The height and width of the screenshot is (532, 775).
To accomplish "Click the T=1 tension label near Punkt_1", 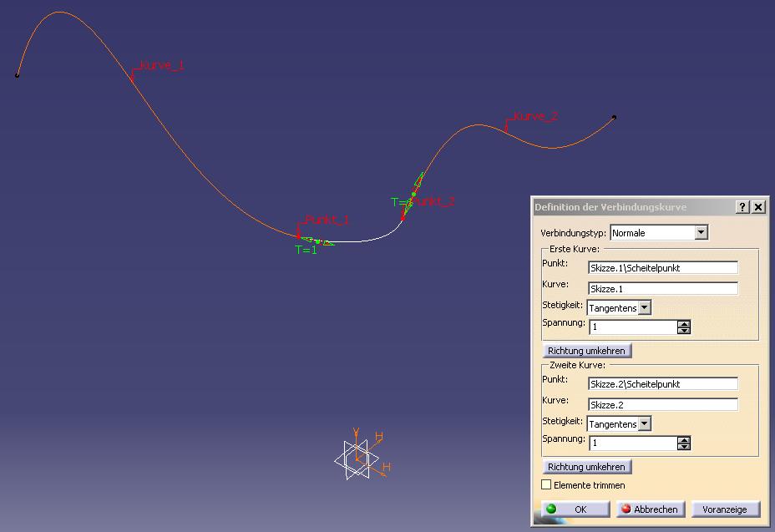I will (306, 251).
